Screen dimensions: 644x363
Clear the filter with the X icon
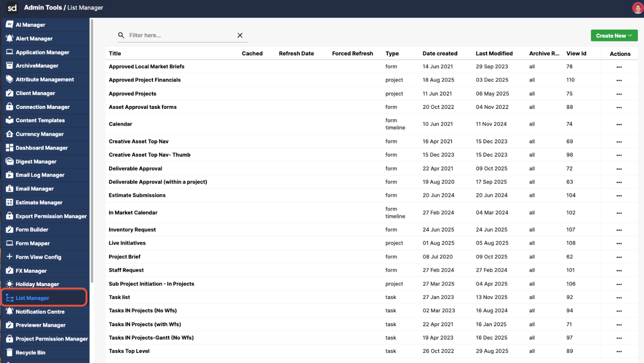click(240, 35)
